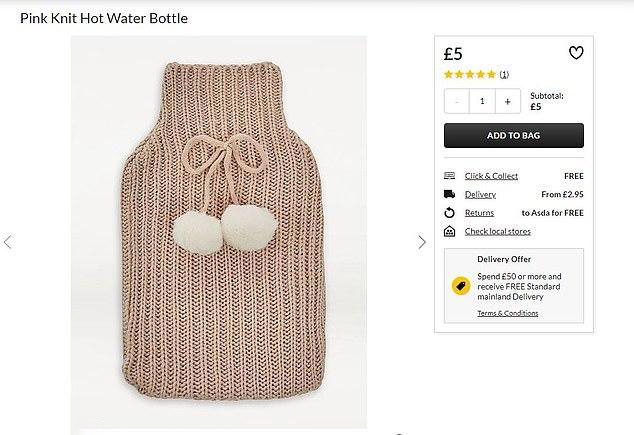Screen dimensions: 634x435
Task: Show previous product image with left arrow
Action: tap(8, 242)
